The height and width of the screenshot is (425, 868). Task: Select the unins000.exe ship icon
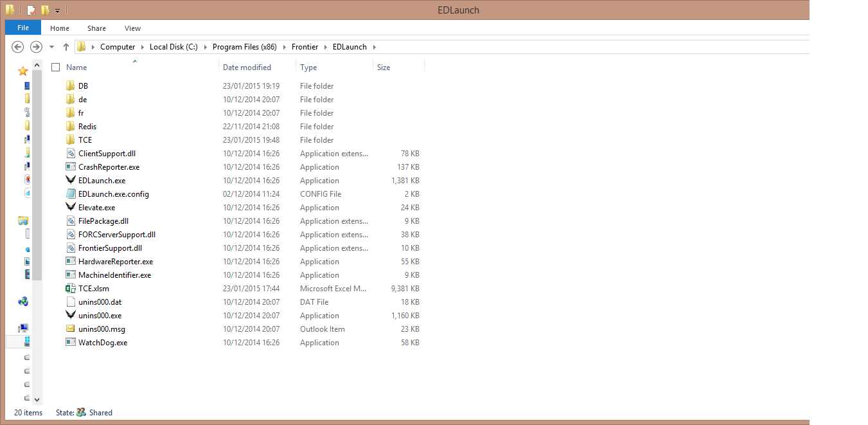(x=71, y=316)
